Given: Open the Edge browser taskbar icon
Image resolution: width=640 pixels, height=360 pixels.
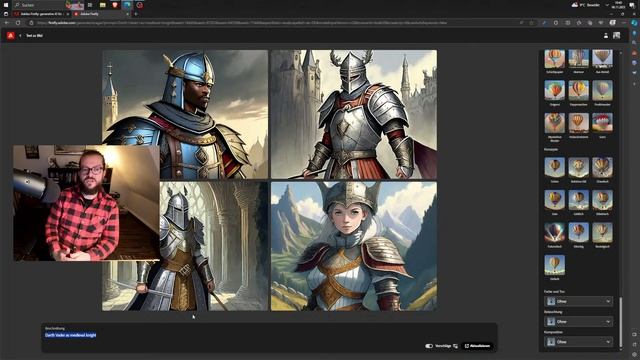Looking at the screenshot, I should tap(127, 5).
